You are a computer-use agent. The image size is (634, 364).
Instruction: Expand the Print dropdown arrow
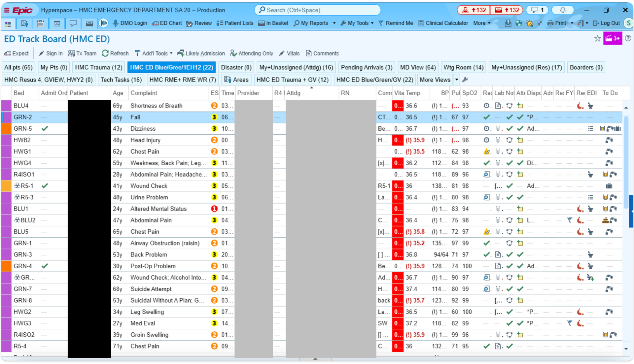click(572, 23)
